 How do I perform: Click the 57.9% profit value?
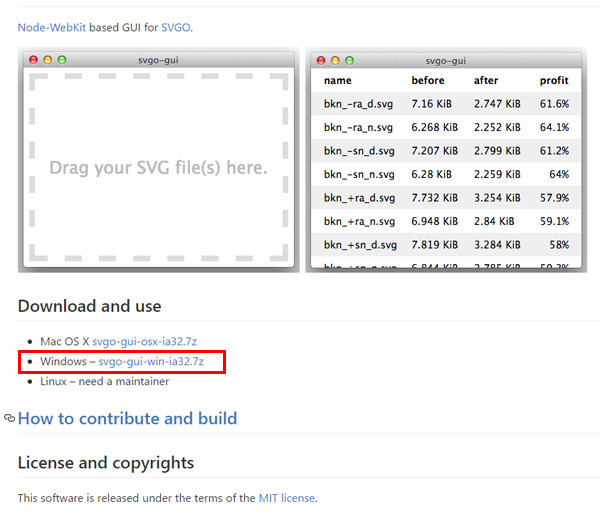(x=554, y=198)
